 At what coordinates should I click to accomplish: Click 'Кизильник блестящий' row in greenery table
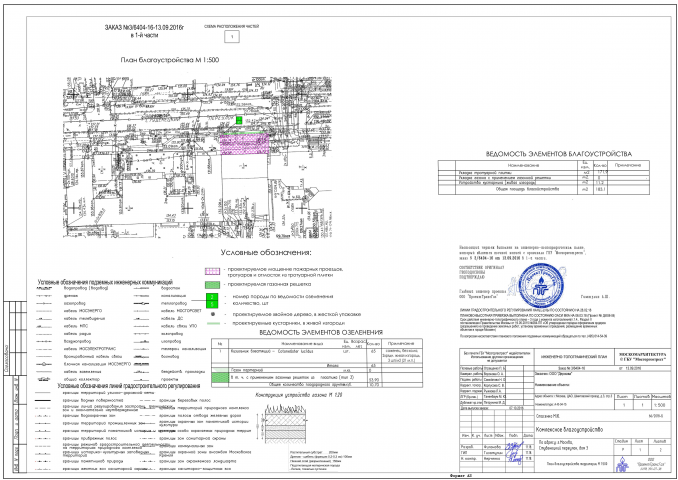click(317, 355)
